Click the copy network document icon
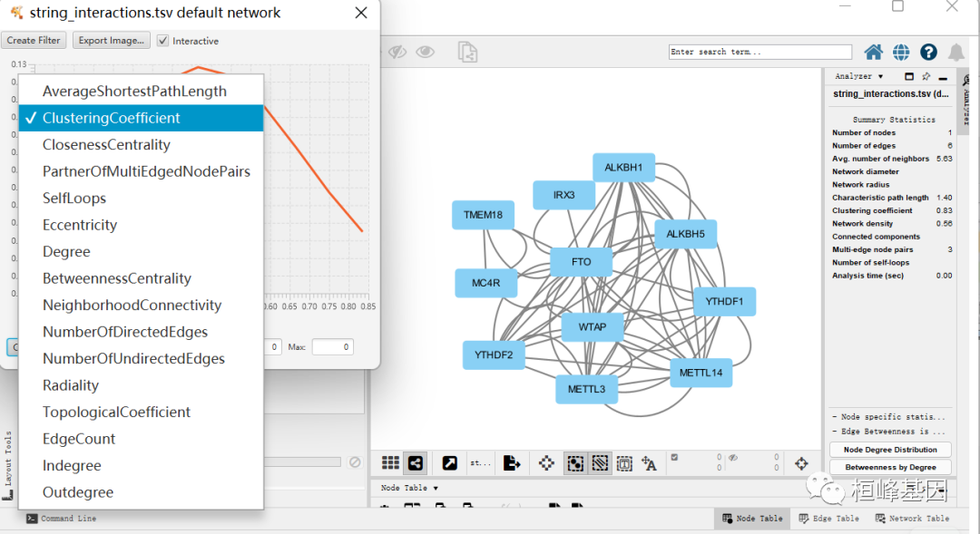The width and height of the screenshot is (980, 534). (467, 52)
